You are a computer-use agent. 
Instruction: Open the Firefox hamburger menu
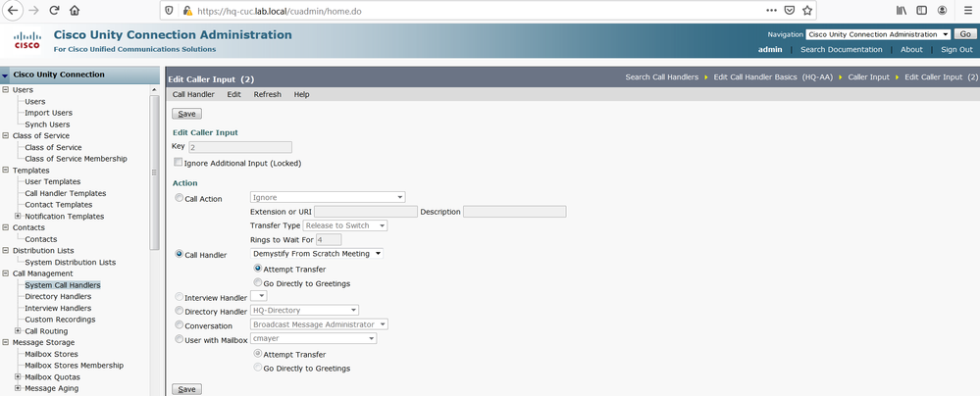pyautogui.click(x=967, y=11)
